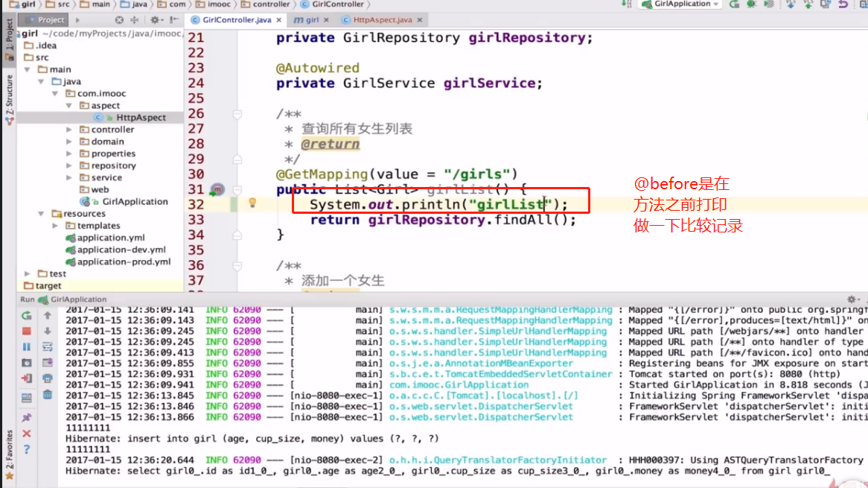Debug GirlApplication with bug icon
The width and height of the screenshot is (868, 488).
coord(752,4)
